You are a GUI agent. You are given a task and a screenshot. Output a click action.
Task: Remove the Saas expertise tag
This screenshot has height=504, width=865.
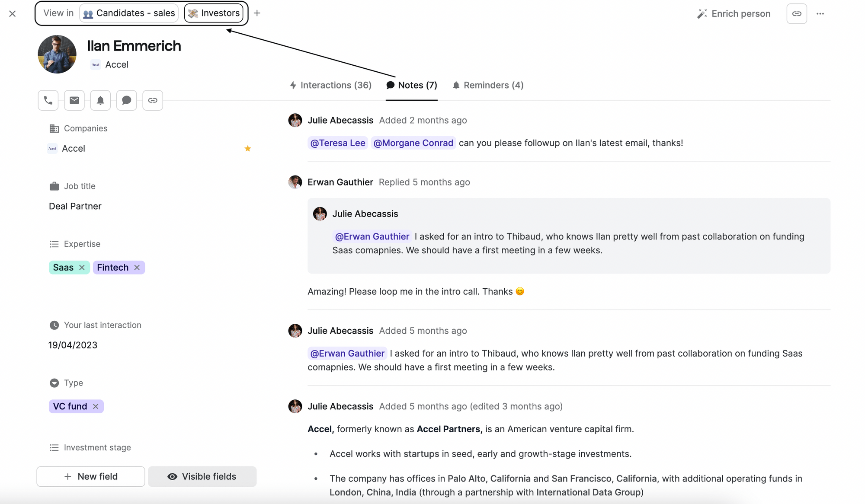pyautogui.click(x=82, y=267)
